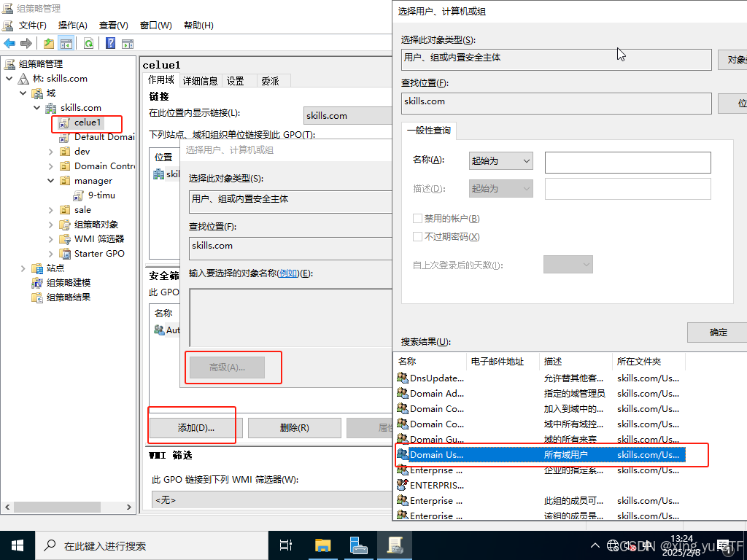Click into the 名称 text input field
This screenshot has height=560, width=747.
click(627, 162)
